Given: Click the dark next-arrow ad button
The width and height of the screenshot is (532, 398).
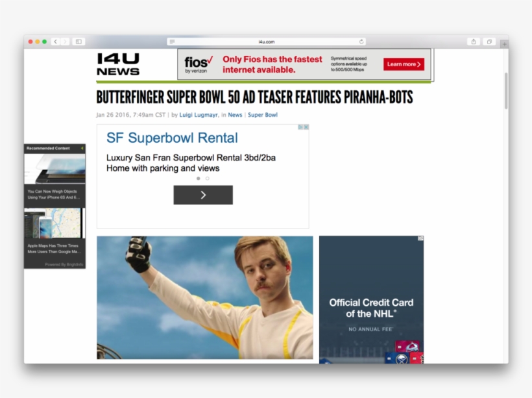Looking at the screenshot, I should (x=203, y=195).
